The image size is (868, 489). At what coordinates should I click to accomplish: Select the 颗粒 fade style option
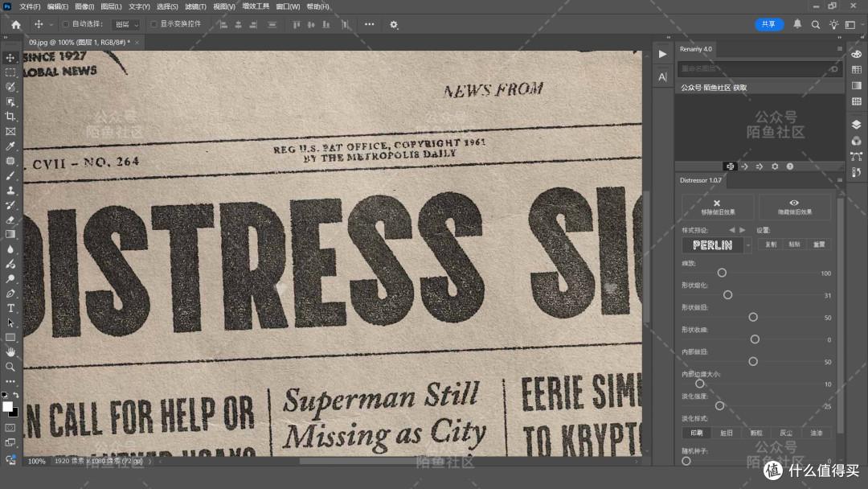click(756, 433)
